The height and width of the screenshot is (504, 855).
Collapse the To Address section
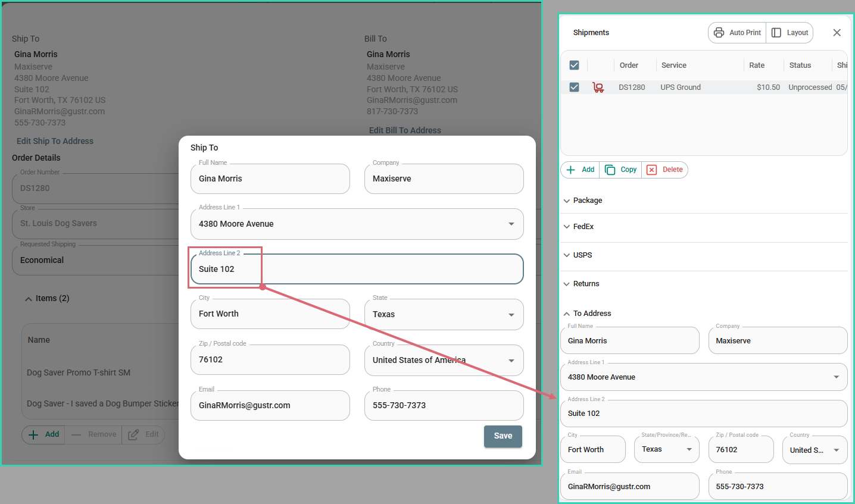pyautogui.click(x=591, y=314)
